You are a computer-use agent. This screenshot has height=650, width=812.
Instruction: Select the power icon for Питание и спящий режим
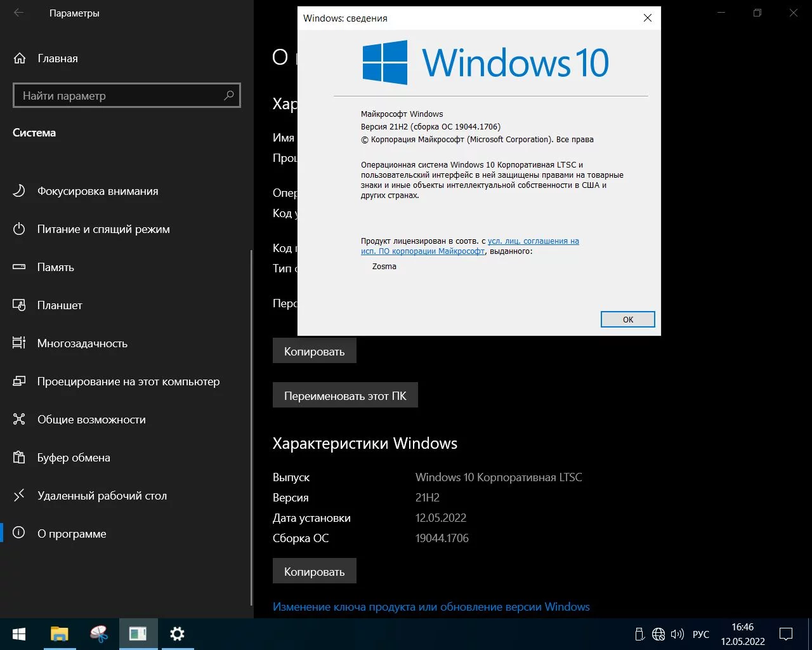click(x=19, y=229)
